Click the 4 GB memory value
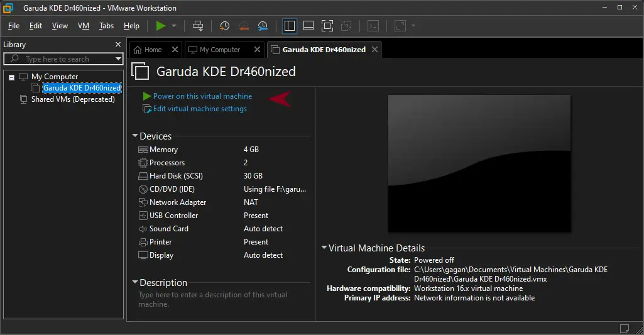Viewport: 644px width, 335px height. tap(251, 150)
